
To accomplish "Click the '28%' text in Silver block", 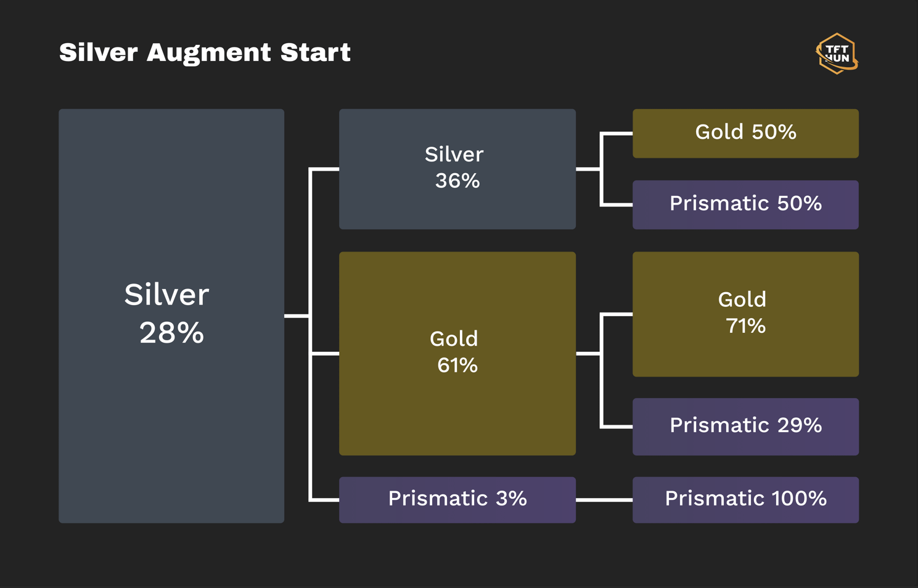I will [x=171, y=333].
